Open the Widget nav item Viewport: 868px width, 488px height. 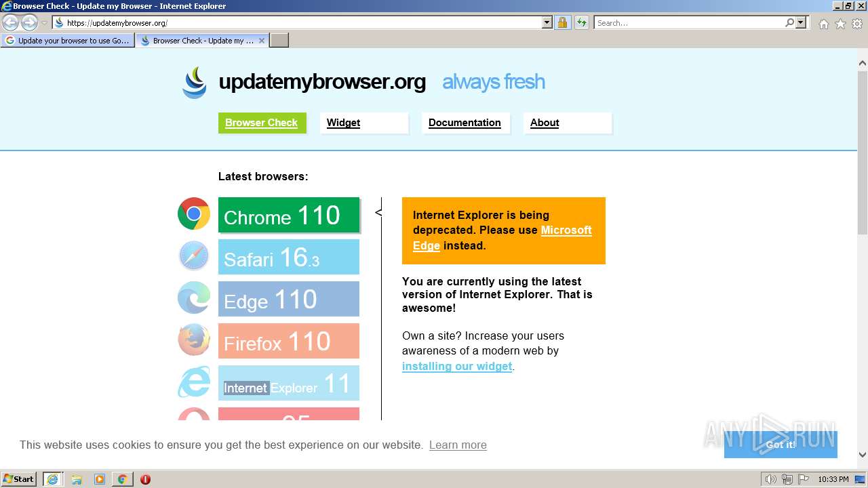point(364,123)
